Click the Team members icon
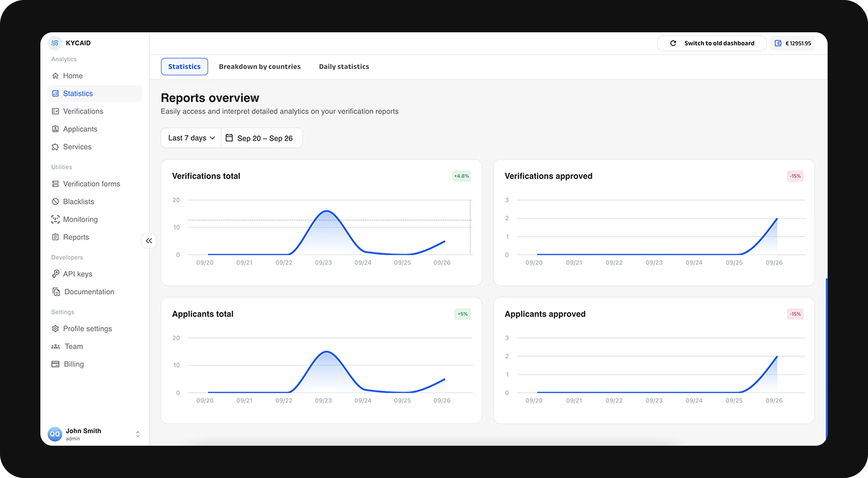 56,346
